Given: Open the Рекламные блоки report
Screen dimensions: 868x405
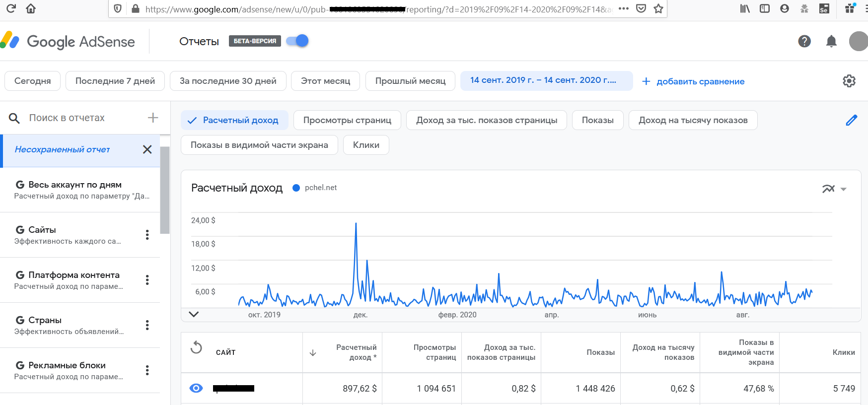Looking at the screenshot, I should tap(67, 365).
